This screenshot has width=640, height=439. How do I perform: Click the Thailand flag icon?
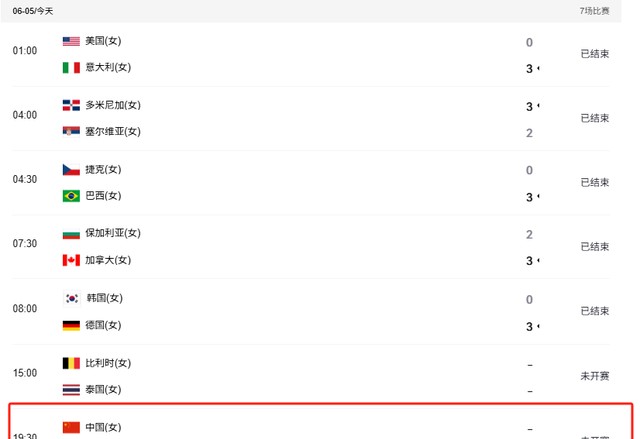click(x=71, y=389)
